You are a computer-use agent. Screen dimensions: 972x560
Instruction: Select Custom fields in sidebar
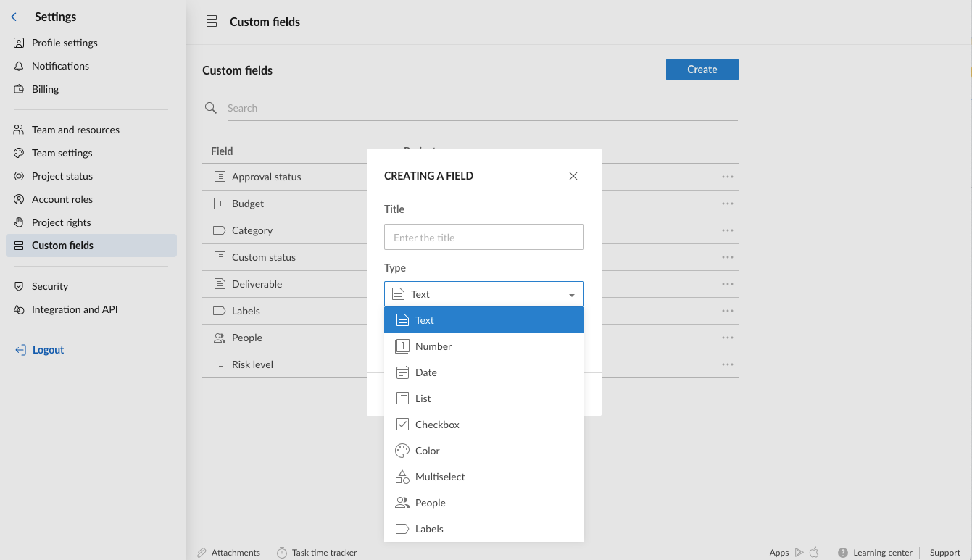91,245
